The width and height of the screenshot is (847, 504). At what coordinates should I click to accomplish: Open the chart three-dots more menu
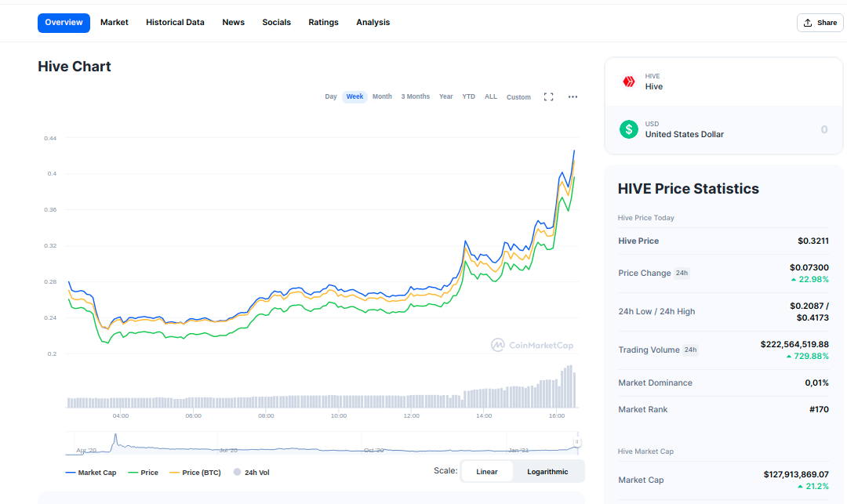click(x=573, y=96)
